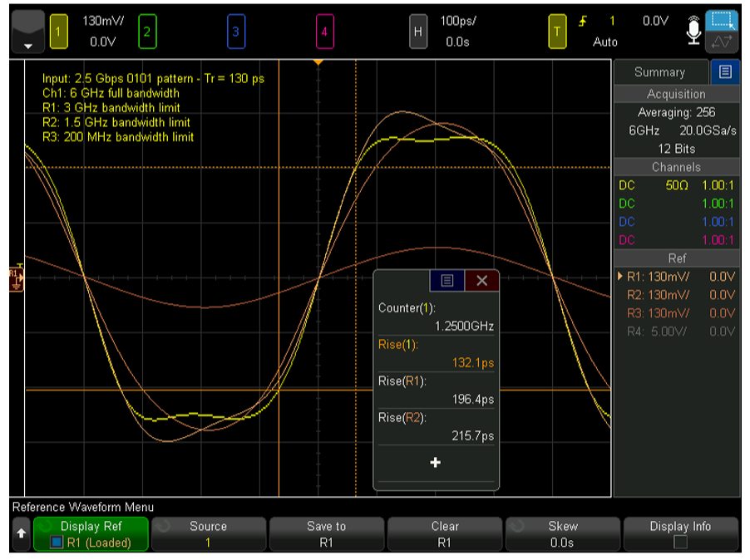
Task: Select the waveform draw tool icon
Action: (722, 42)
